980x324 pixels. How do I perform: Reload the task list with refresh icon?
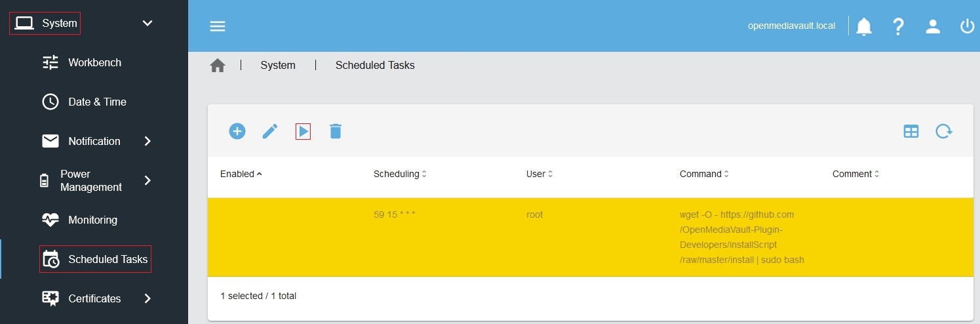(x=943, y=131)
